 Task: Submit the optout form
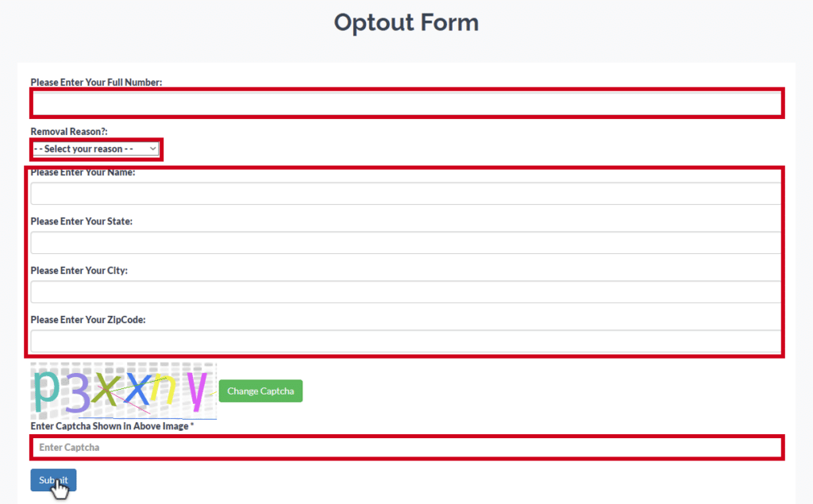[53, 480]
